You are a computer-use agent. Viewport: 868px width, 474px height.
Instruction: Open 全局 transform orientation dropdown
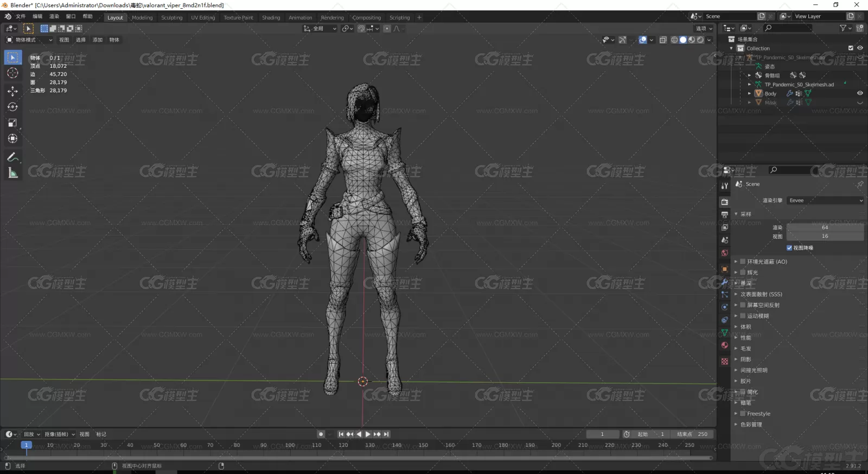320,28
